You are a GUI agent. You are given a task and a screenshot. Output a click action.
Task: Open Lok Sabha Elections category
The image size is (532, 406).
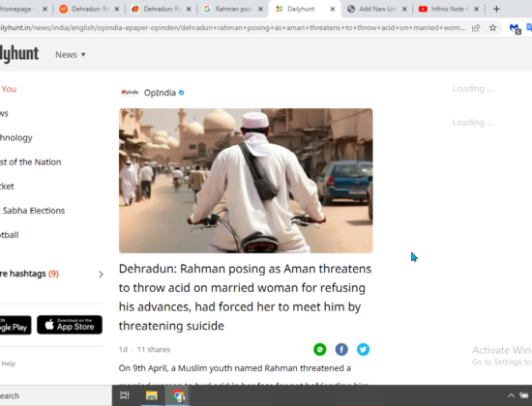(32, 211)
